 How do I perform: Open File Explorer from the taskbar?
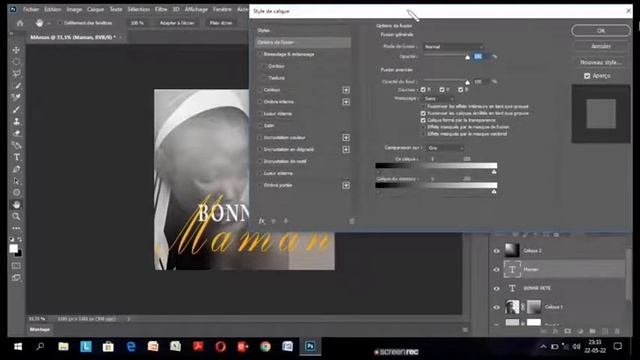click(63, 347)
